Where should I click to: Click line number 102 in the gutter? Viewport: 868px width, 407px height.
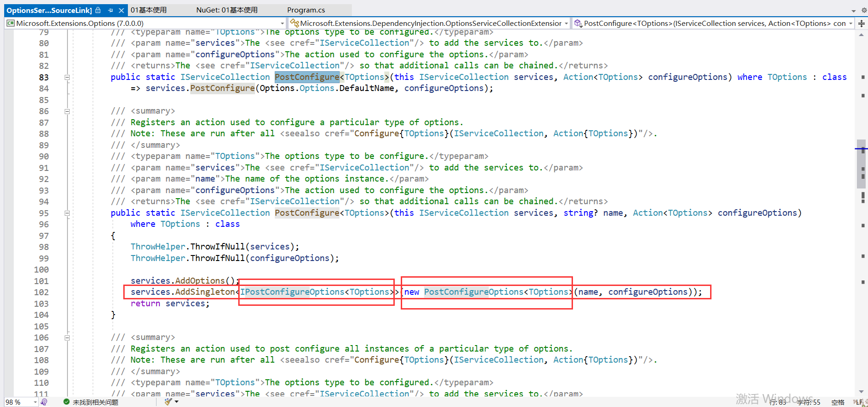point(41,292)
